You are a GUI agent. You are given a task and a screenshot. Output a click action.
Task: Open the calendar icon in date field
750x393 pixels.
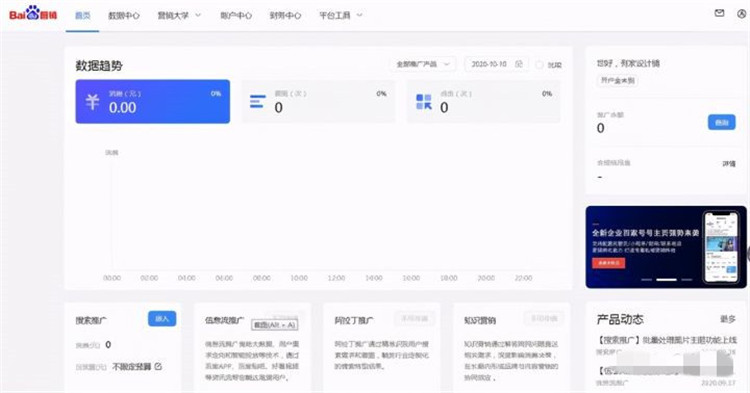pyautogui.click(x=518, y=64)
